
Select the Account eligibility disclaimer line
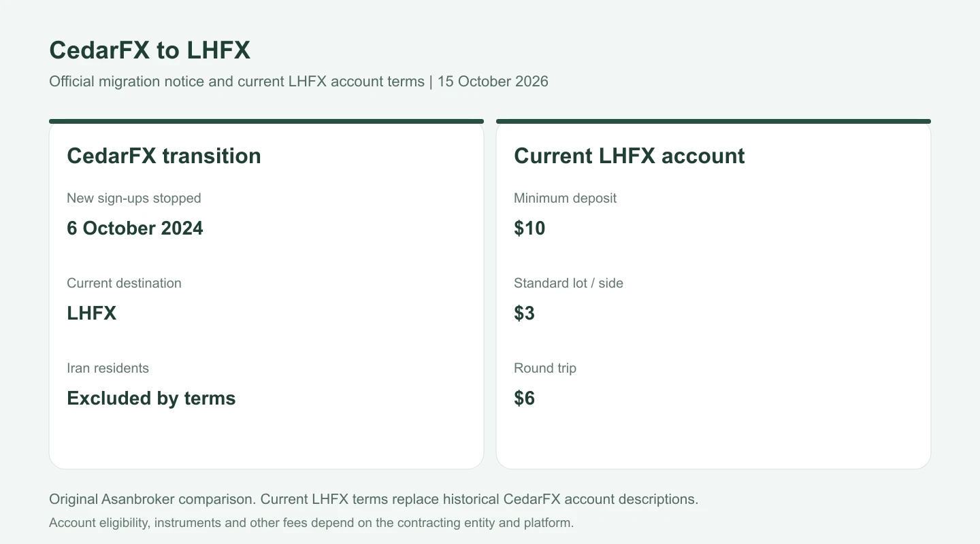coord(312,523)
